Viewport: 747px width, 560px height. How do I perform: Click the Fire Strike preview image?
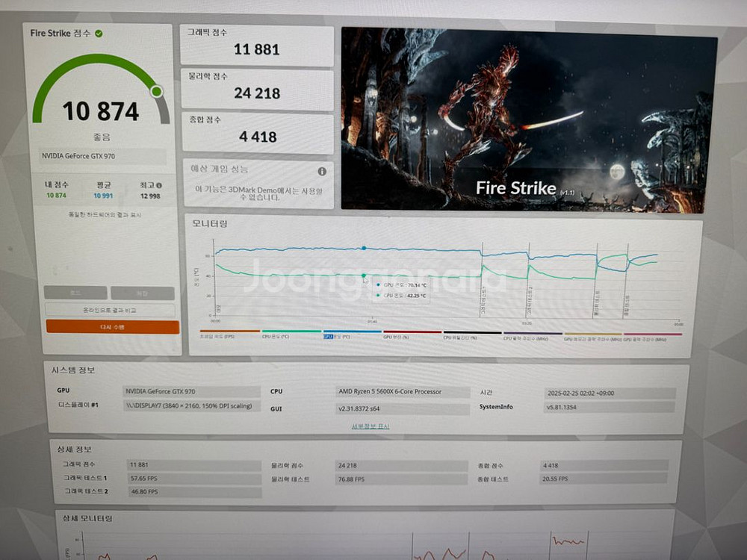click(x=529, y=119)
